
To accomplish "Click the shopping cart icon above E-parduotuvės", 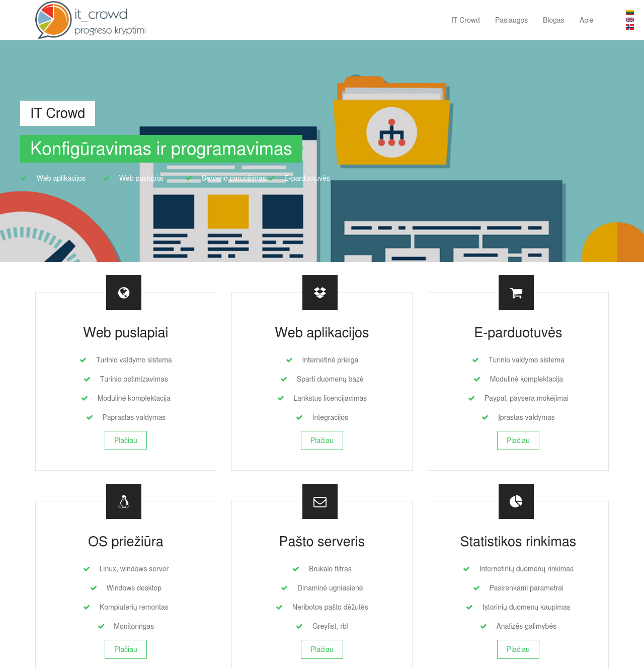I will (516, 292).
